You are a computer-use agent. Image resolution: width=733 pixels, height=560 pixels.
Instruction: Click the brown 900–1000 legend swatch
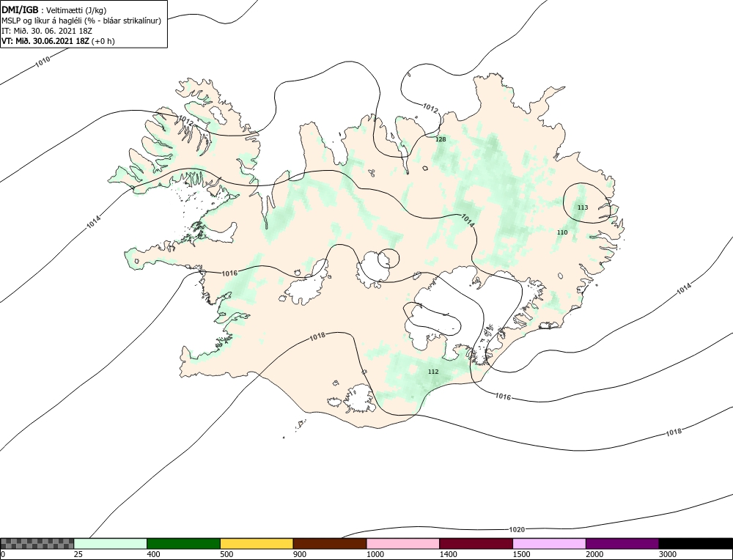tap(330, 543)
